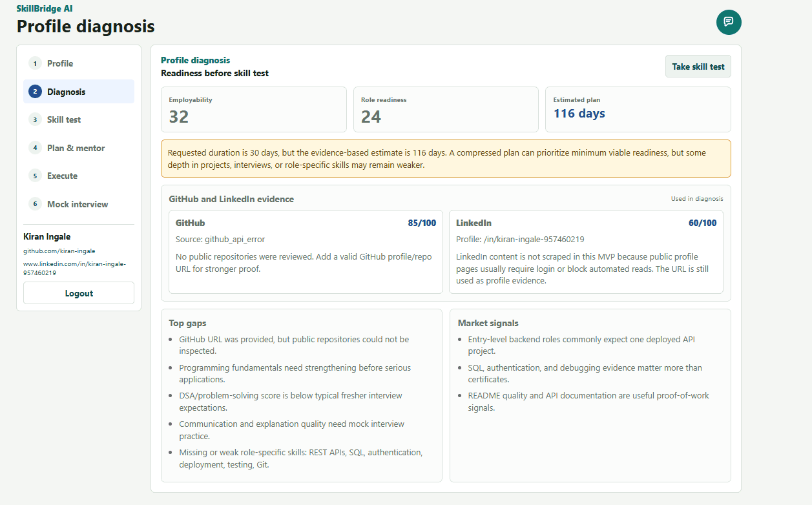Click the LinkedIn 60/100 score
Image resolution: width=812 pixels, height=505 pixels.
pyautogui.click(x=702, y=223)
